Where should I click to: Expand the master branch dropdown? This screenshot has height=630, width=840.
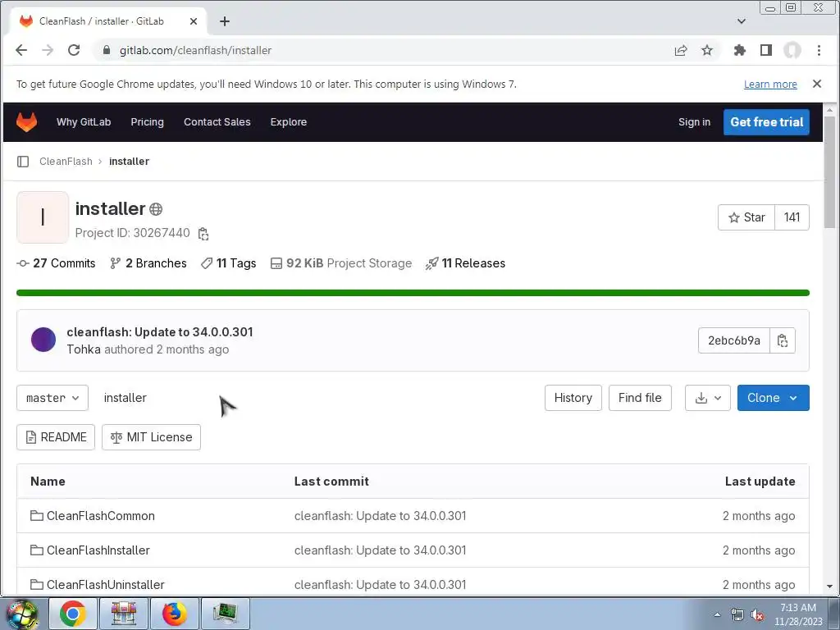pos(52,398)
